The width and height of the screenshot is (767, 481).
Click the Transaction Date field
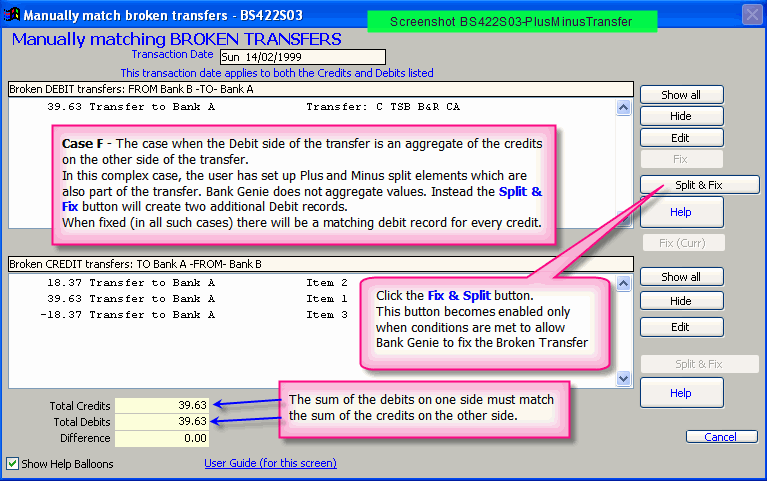(x=301, y=57)
